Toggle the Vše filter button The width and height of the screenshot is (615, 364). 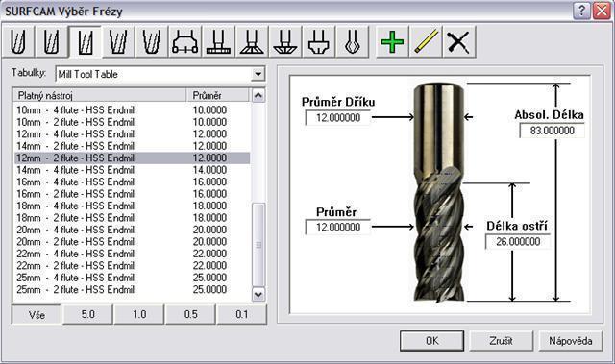click(x=37, y=315)
